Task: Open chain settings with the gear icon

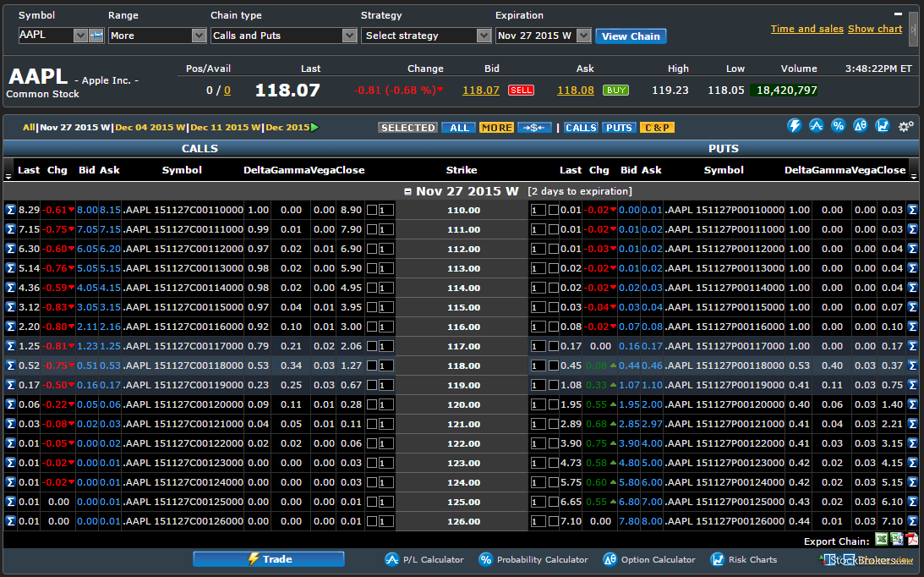Action: 905,126
